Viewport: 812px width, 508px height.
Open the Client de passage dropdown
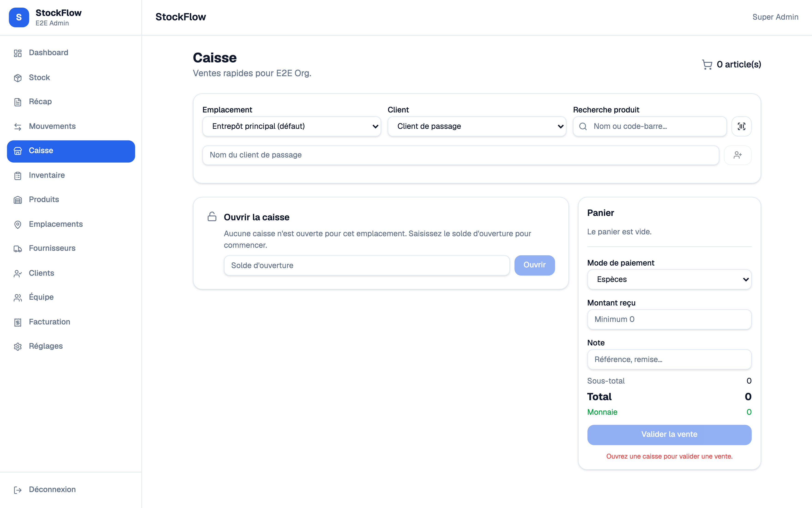[x=477, y=126]
